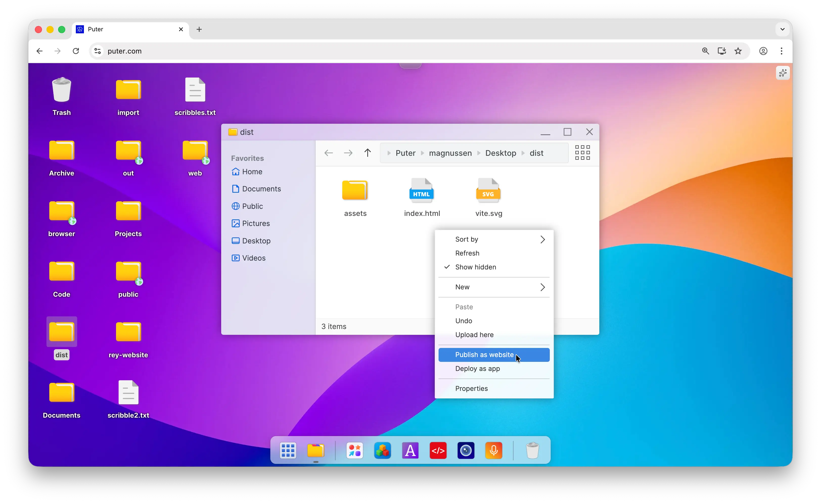Screen dimensions: 821x504
Task: Click Upload here in the context menu
Action: coord(474,335)
